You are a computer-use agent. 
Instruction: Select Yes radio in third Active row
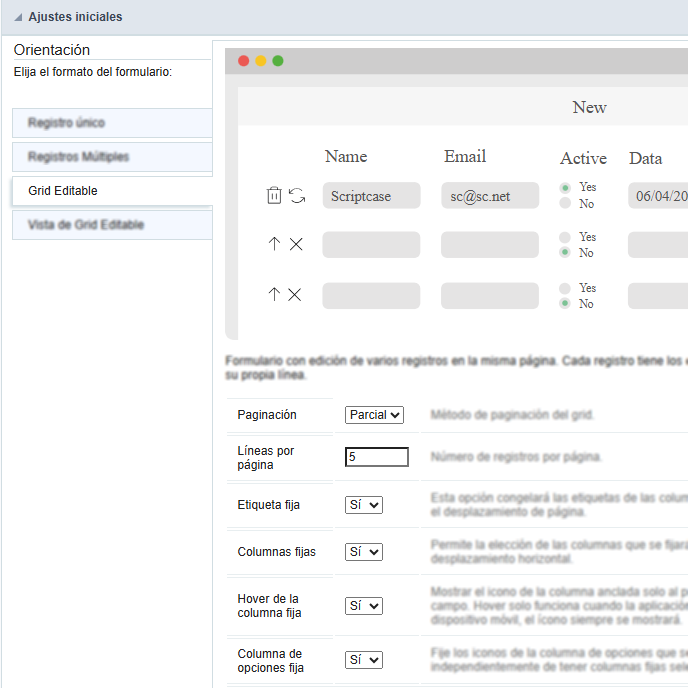coord(566,288)
